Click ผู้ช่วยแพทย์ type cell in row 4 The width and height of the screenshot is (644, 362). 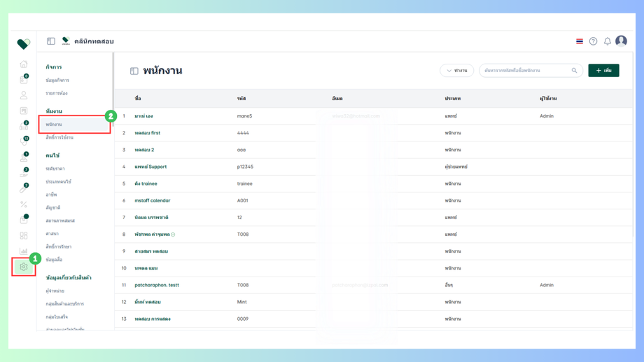coord(456,167)
